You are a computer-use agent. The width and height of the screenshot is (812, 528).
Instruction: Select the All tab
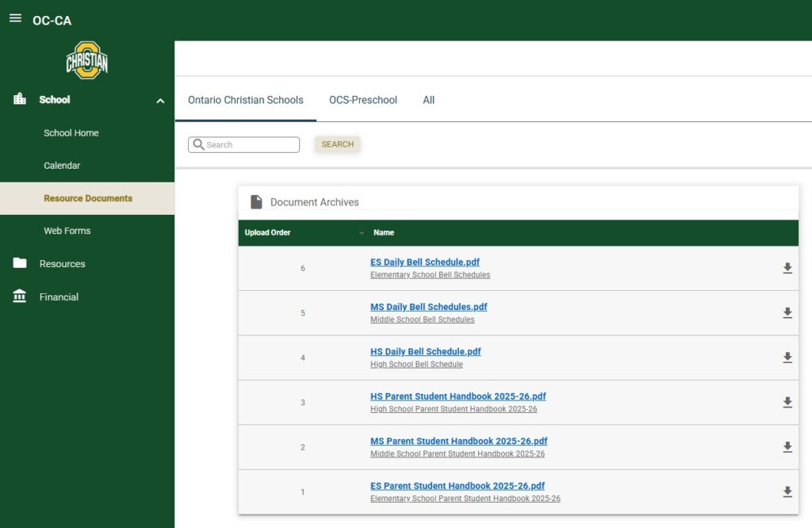tap(428, 100)
